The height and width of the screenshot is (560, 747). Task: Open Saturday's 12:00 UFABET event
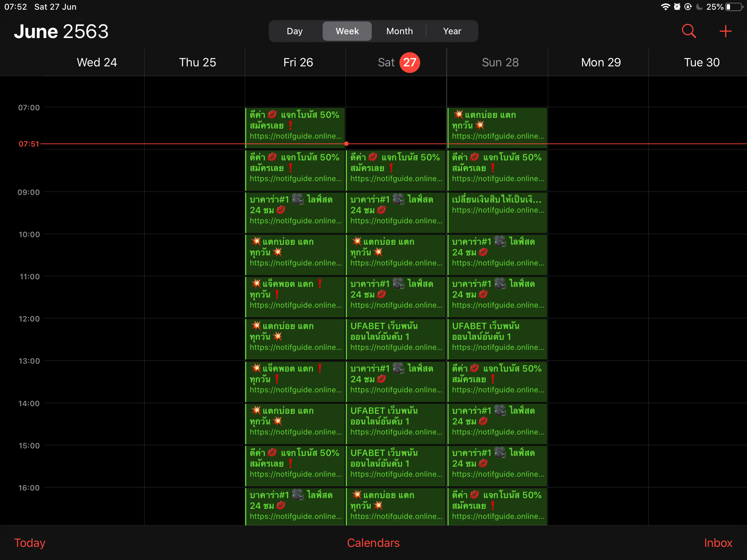pyautogui.click(x=396, y=336)
